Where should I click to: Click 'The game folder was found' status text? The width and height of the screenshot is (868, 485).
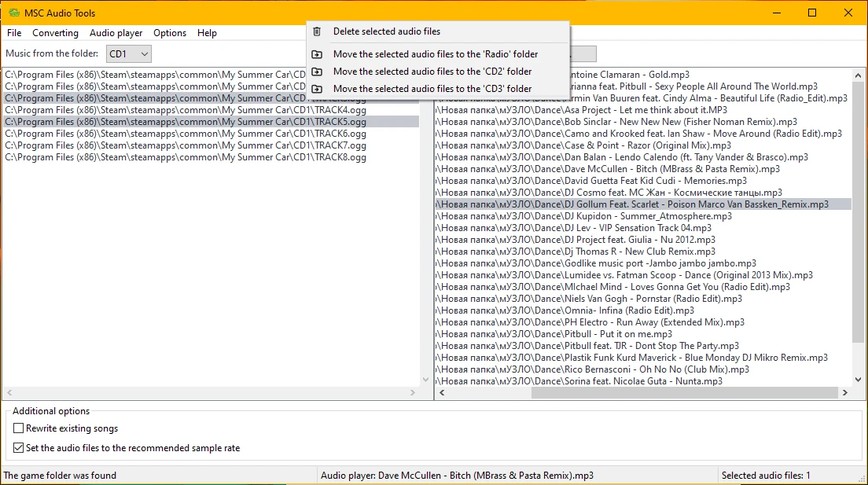60,476
